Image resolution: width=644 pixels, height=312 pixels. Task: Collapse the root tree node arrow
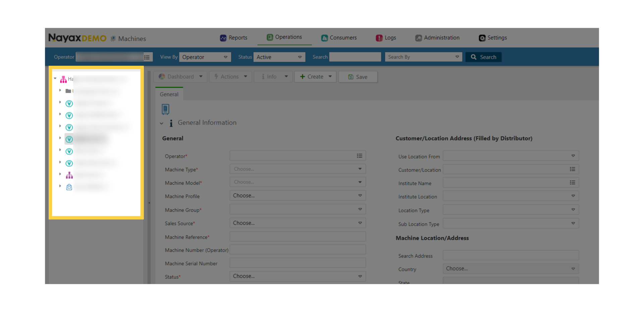(55, 79)
